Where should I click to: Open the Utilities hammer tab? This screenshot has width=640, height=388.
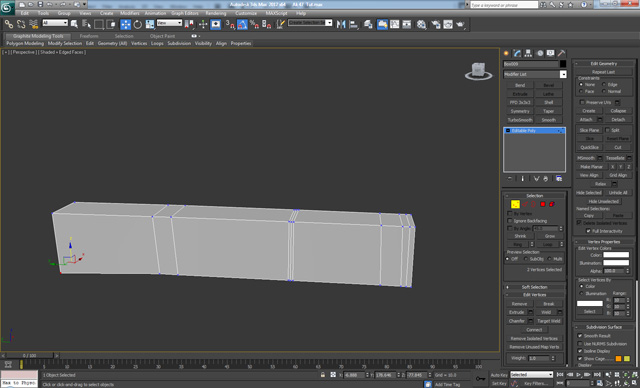pos(562,53)
